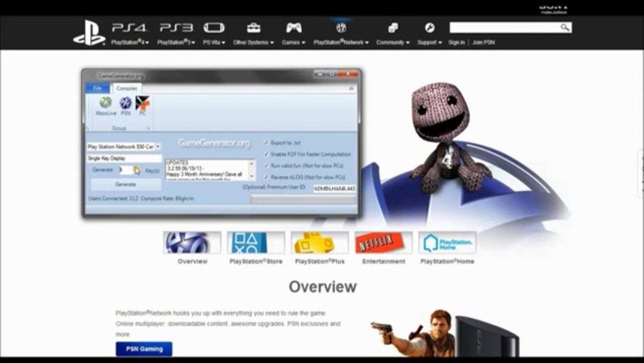Expand the PlayStation3 menu label

[x=176, y=43]
